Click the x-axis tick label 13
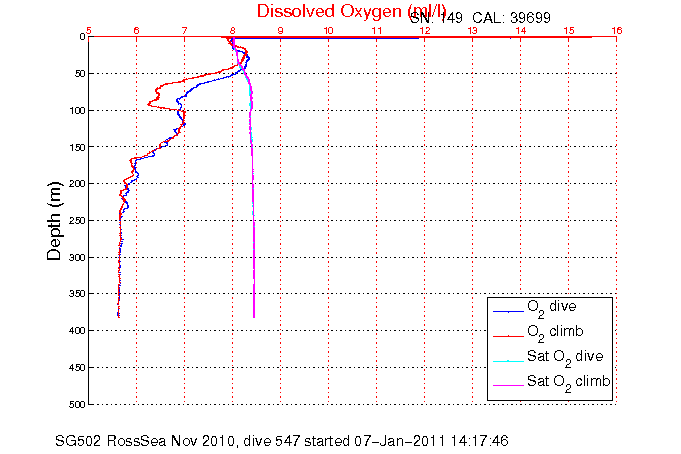681x454 pixels. [473, 30]
